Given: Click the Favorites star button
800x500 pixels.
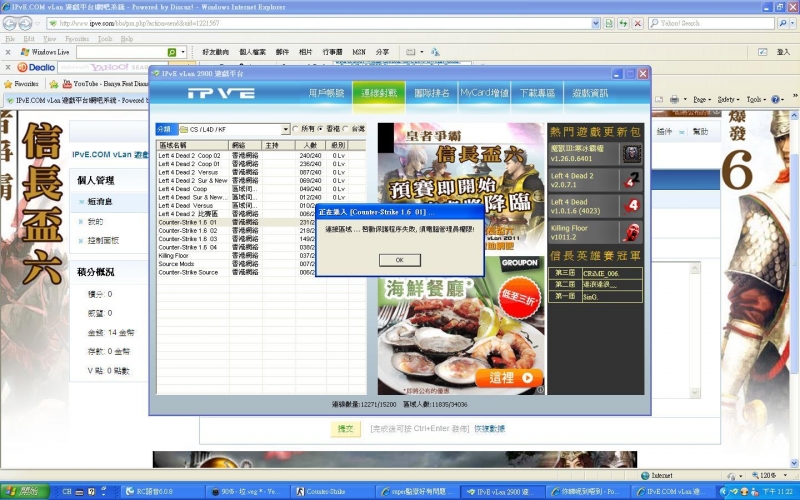Looking at the screenshot, I should [21, 84].
